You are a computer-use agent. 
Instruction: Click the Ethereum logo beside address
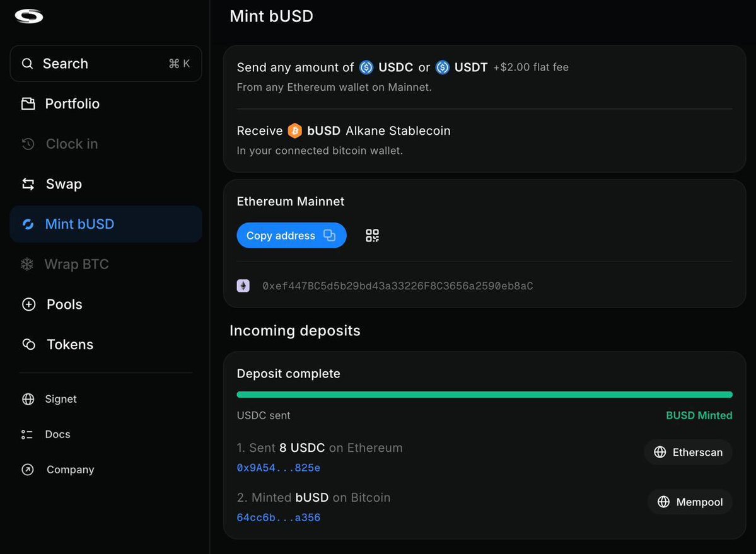[243, 286]
